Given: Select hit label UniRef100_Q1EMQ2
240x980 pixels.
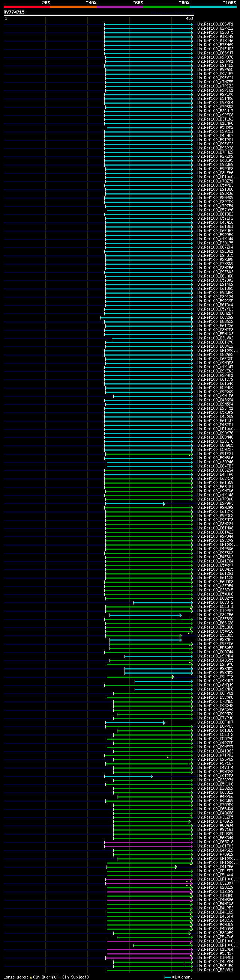Looking at the screenshot, I should click(x=215, y=49).
